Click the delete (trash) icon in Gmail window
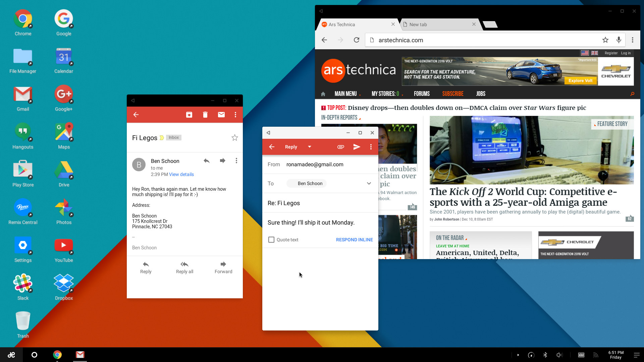644x362 pixels. pyautogui.click(x=205, y=115)
